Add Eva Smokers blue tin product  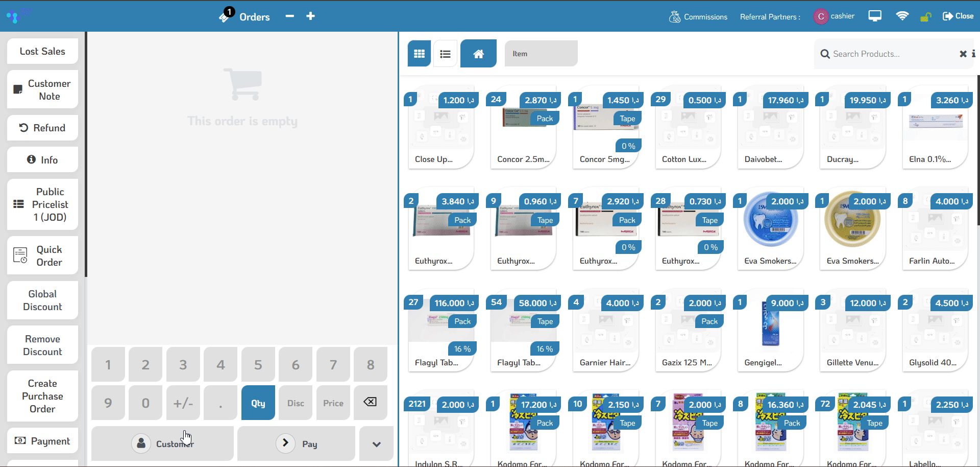770,229
